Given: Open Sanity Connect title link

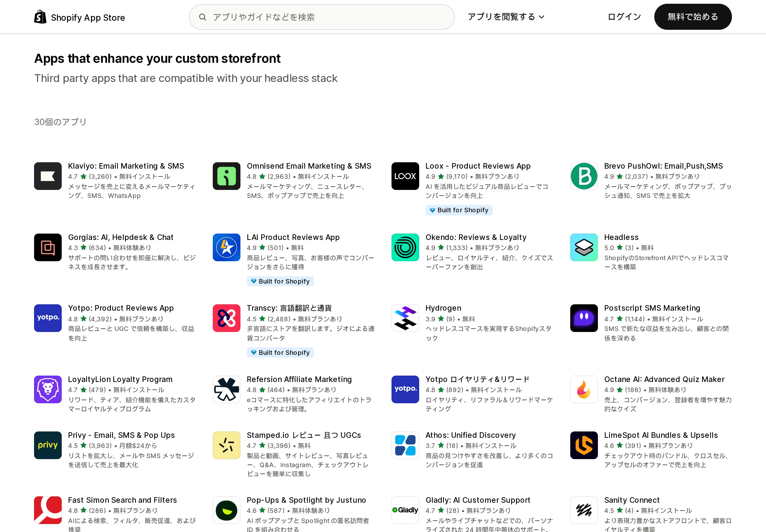Looking at the screenshot, I should click(x=632, y=500).
